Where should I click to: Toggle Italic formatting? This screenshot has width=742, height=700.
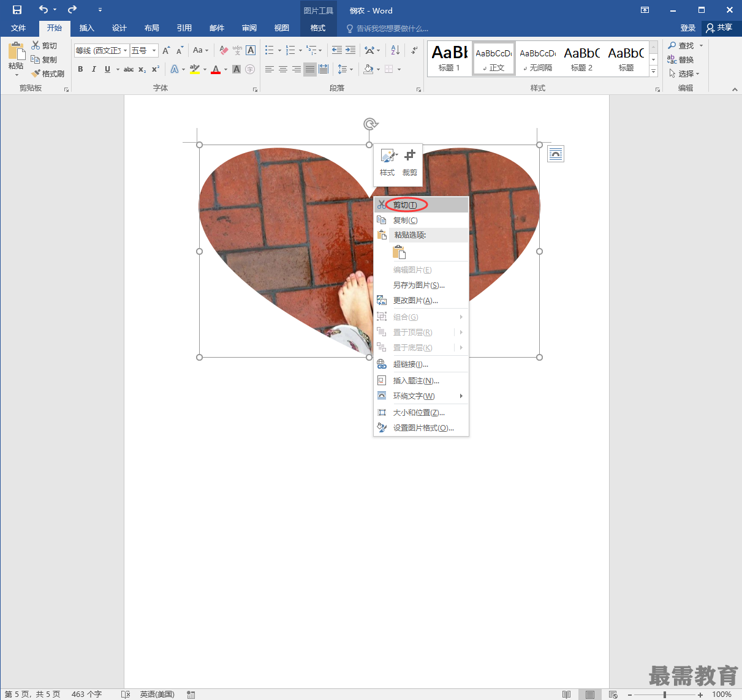[94, 69]
